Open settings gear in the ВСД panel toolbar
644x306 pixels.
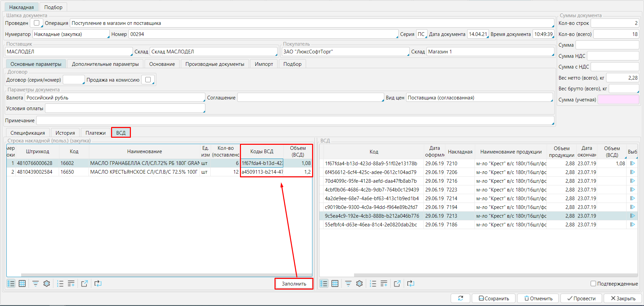click(x=359, y=283)
